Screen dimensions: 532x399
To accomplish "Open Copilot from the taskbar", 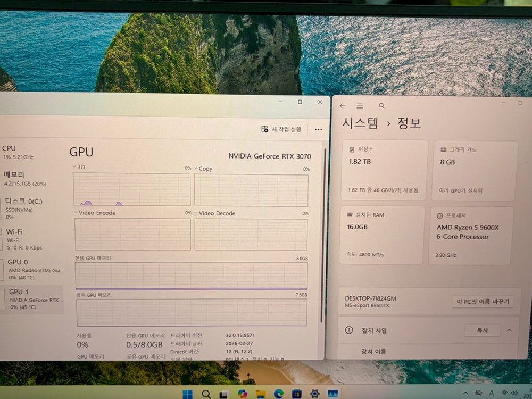I will tap(242, 394).
